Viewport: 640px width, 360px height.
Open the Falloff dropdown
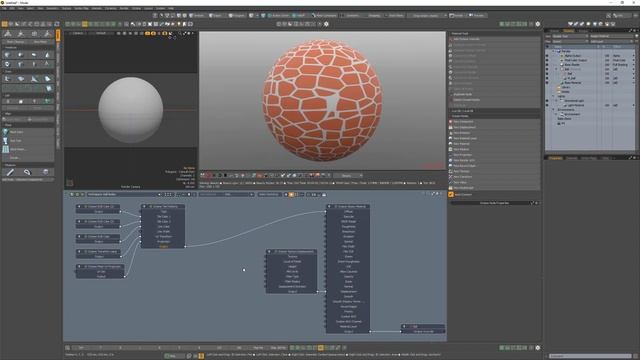click(300, 16)
